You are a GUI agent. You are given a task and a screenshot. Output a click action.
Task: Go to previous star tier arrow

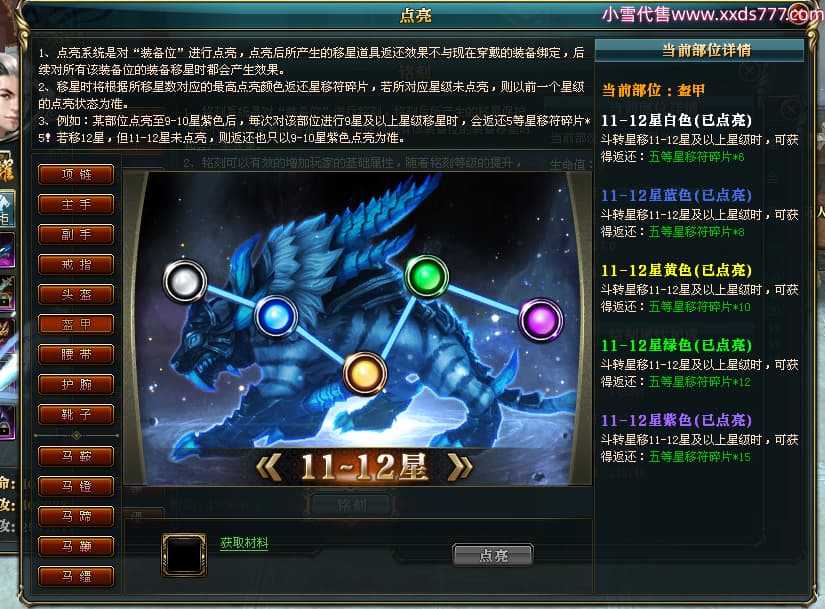point(269,467)
